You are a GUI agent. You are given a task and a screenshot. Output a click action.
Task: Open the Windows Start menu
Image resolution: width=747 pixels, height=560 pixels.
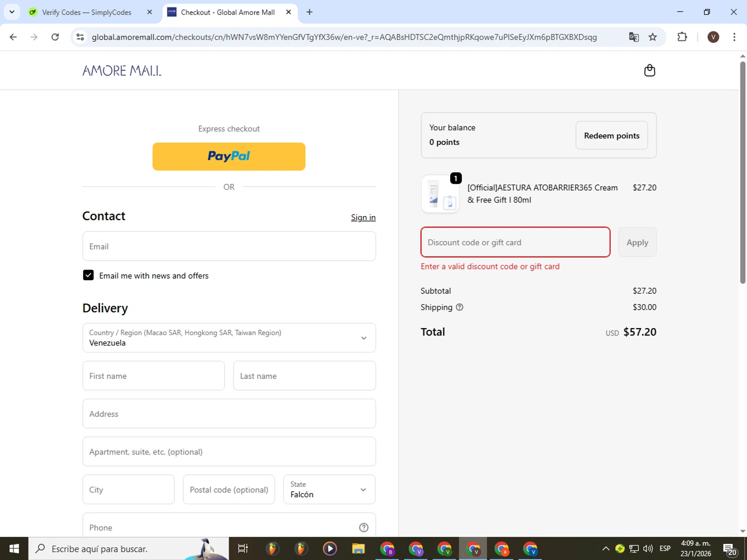click(x=14, y=549)
